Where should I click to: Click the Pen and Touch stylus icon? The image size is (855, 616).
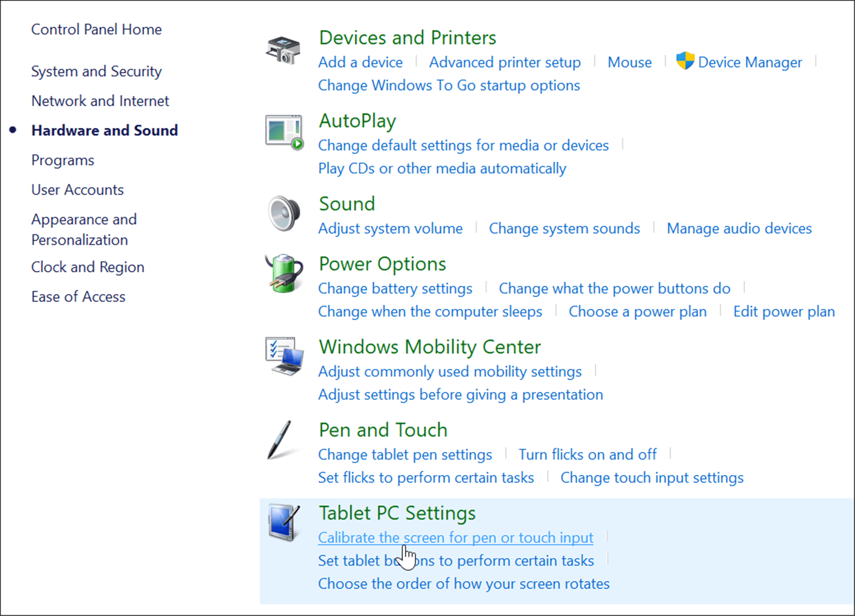[x=282, y=440]
